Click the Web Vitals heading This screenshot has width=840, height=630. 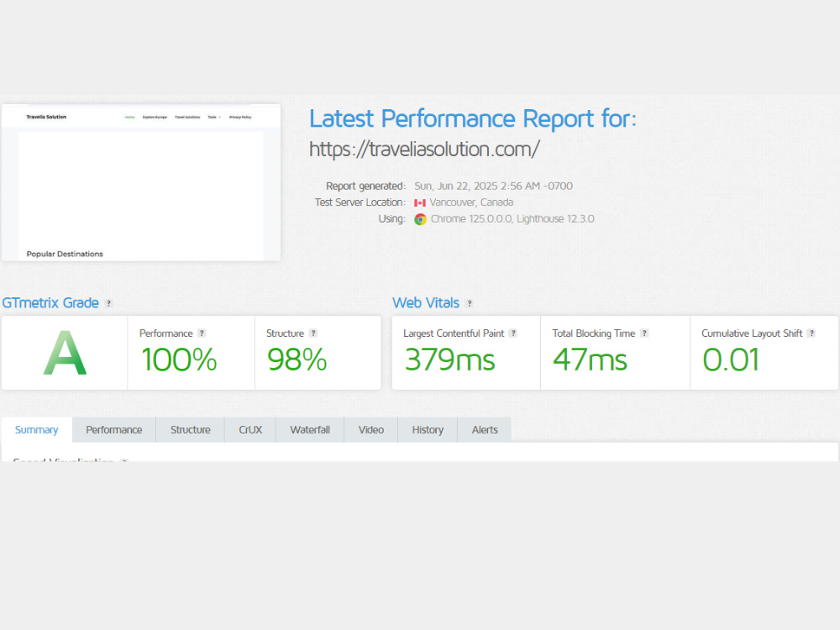pos(426,302)
